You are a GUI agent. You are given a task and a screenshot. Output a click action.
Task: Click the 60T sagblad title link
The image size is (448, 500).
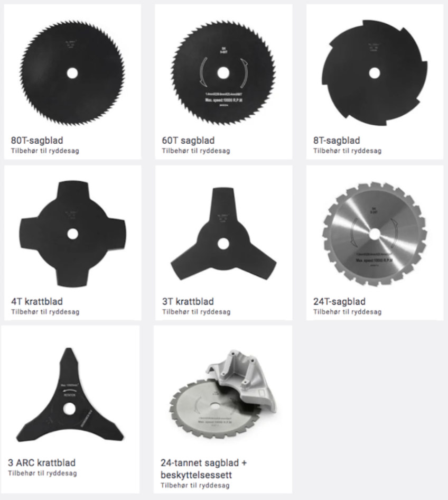pyautogui.click(x=188, y=140)
